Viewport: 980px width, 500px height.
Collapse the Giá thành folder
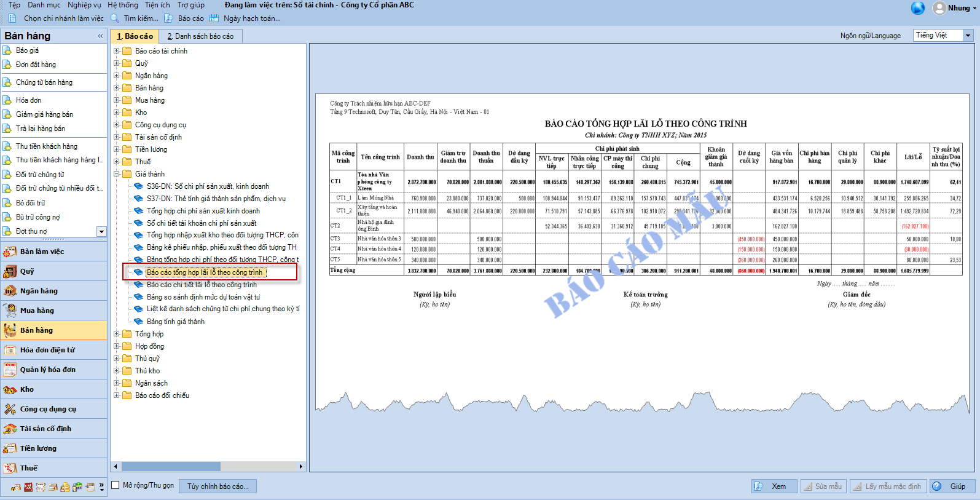click(x=116, y=174)
